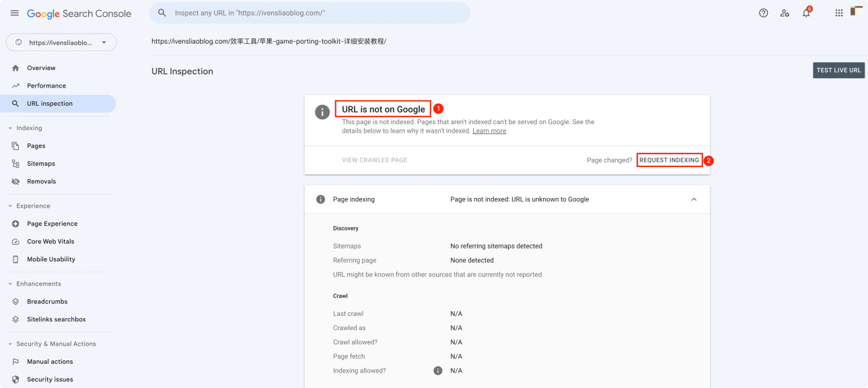This screenshot has height=388, width=868.
Task: Click the search magnifier icon in inspect bar
Action: pyautogui.click(x=162, y=13)
